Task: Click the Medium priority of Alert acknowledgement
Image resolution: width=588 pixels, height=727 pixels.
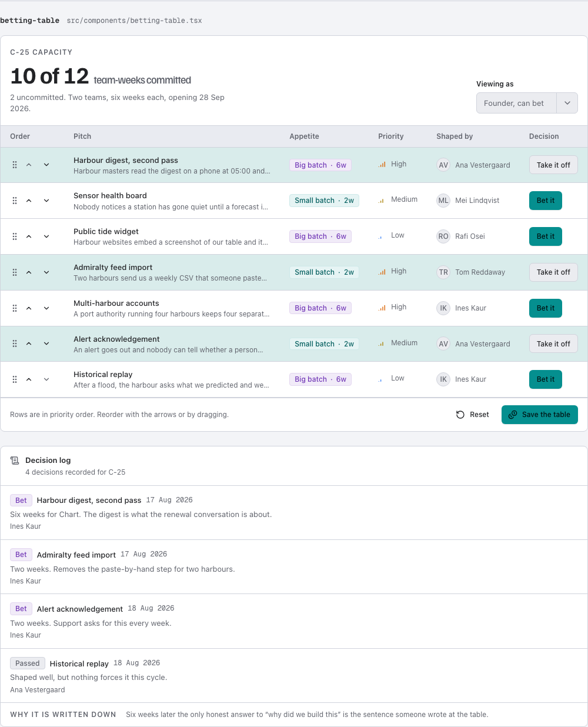Action: [398, 343]
